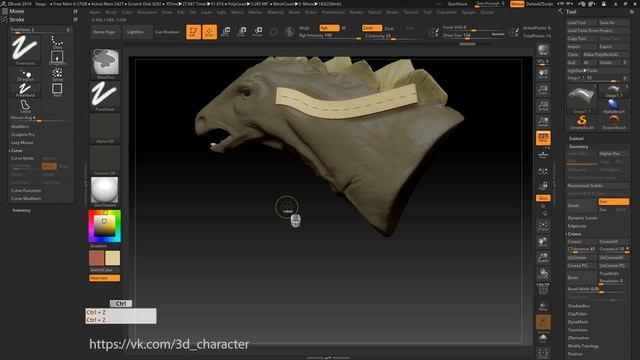Toggle the Zsub button
640x360 pixels.
389,28
